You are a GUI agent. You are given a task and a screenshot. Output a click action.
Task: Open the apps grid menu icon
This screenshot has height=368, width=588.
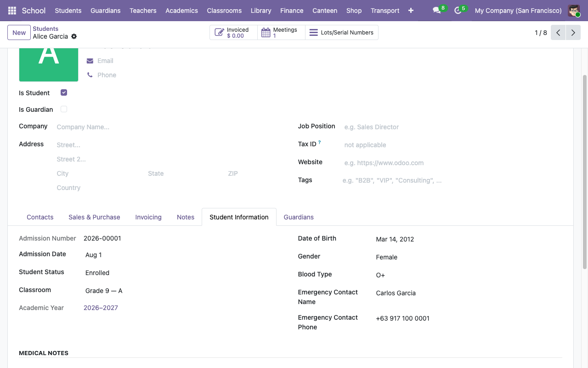(x=12, y=11)
